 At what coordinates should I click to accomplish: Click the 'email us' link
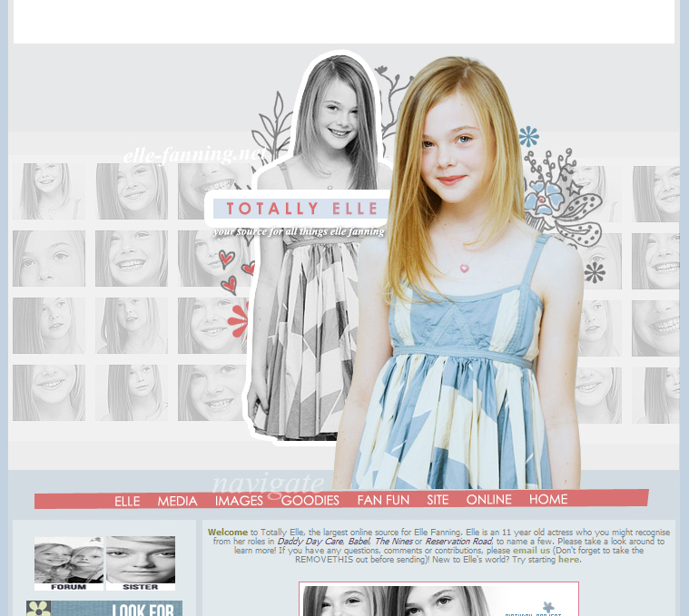pos(531,550)
